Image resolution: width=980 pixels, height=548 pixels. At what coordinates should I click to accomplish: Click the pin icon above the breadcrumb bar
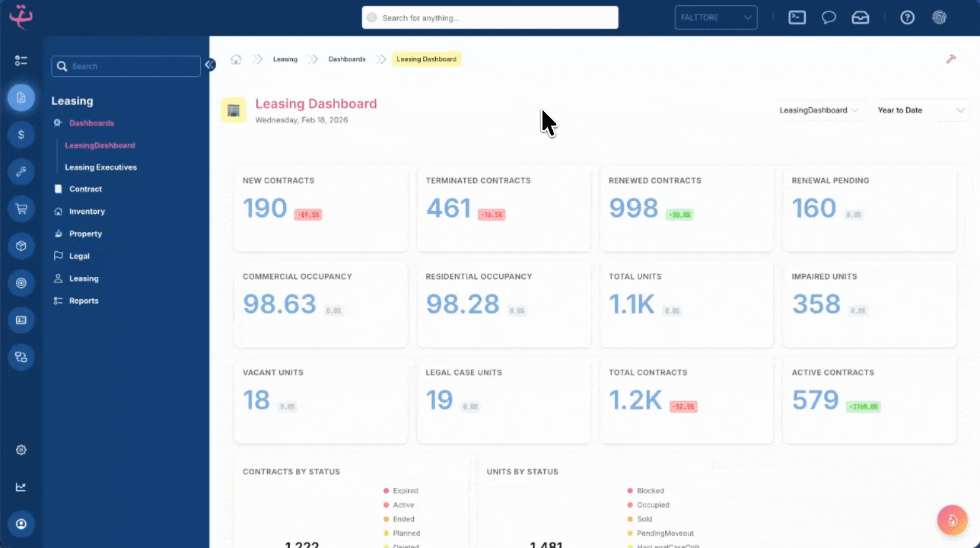(950, 59)
